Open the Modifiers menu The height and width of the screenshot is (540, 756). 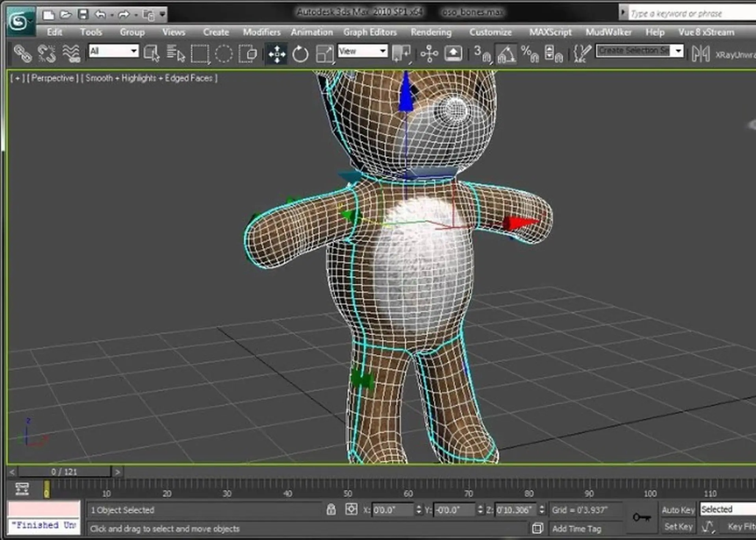261,32
